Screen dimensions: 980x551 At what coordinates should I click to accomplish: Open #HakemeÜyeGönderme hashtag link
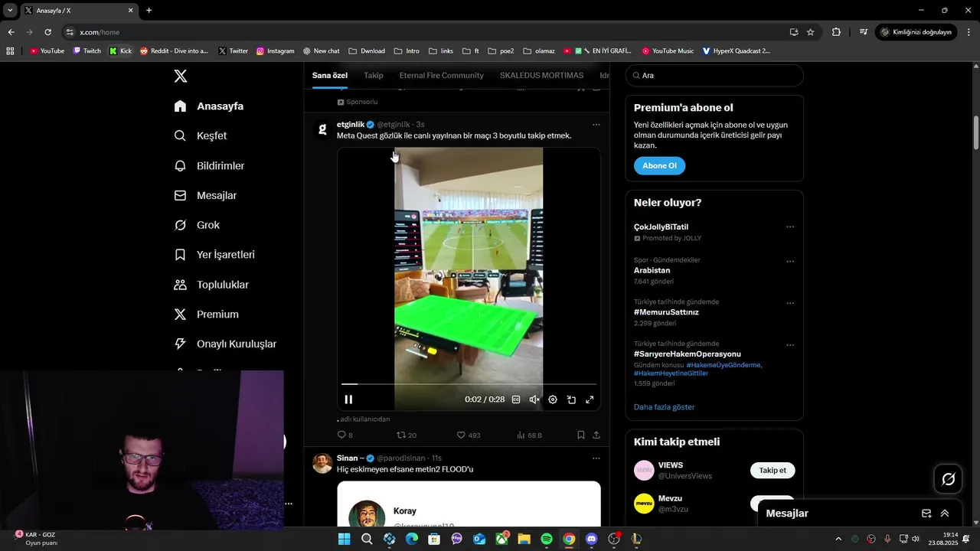click(x=724, y=365)
